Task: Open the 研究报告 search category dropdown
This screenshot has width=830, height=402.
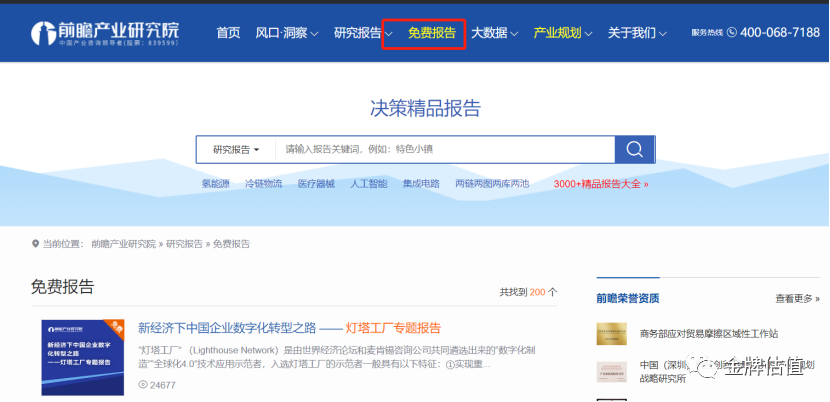Action: pyautogui.click(x=236, y=150)
